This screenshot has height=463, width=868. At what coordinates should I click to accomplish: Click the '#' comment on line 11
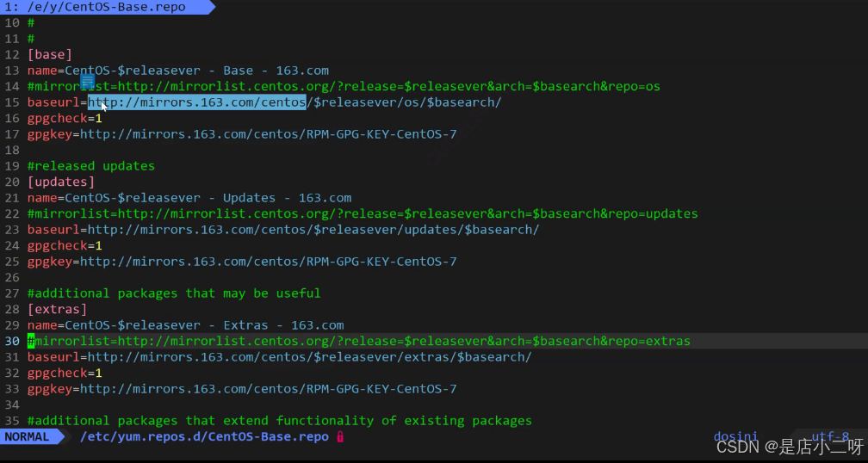tap(31, 39)
